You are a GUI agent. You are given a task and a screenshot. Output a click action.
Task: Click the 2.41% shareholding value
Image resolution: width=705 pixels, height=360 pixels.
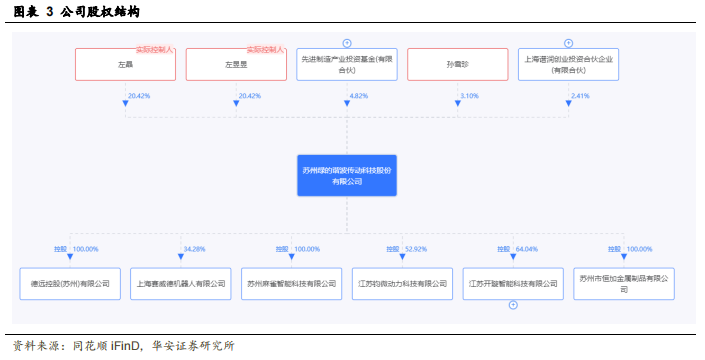pyautogui.click(x=580, y=96)
